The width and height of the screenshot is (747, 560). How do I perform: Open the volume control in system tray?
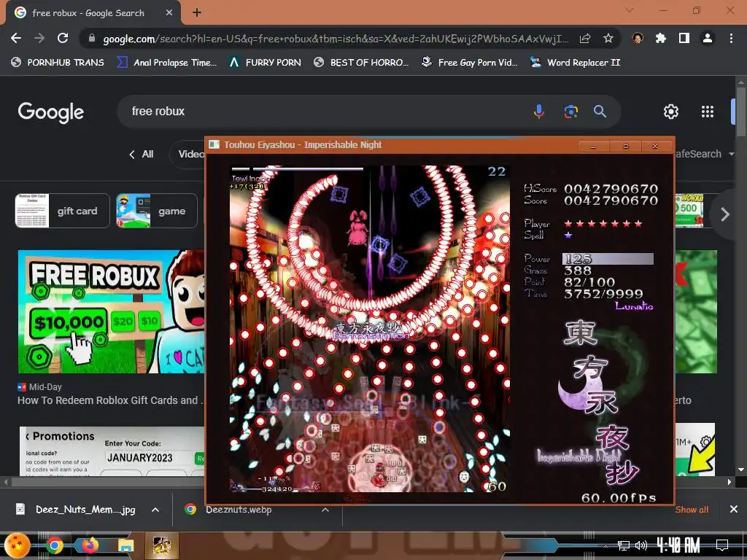(x=641, y=545)
